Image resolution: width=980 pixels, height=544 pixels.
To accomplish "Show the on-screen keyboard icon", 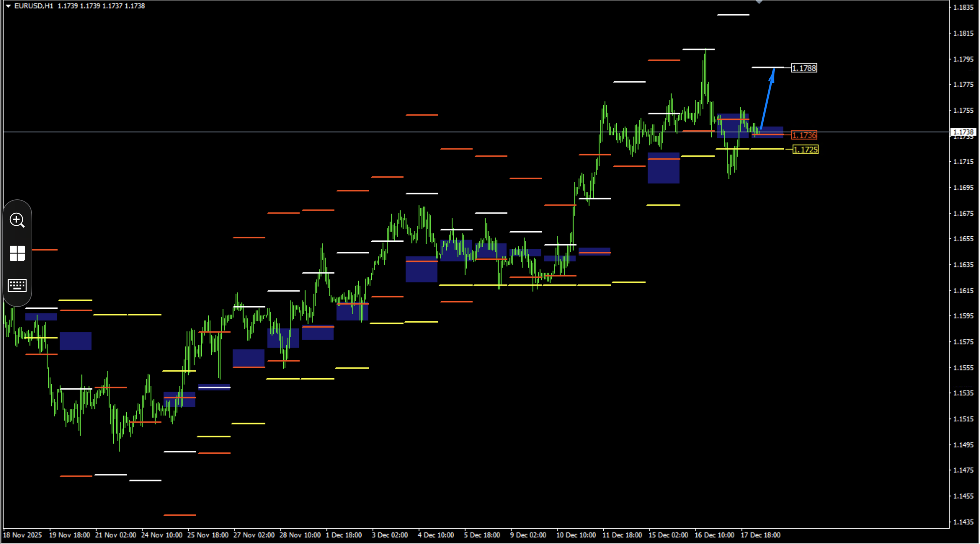I will click(x=17, y=285).
